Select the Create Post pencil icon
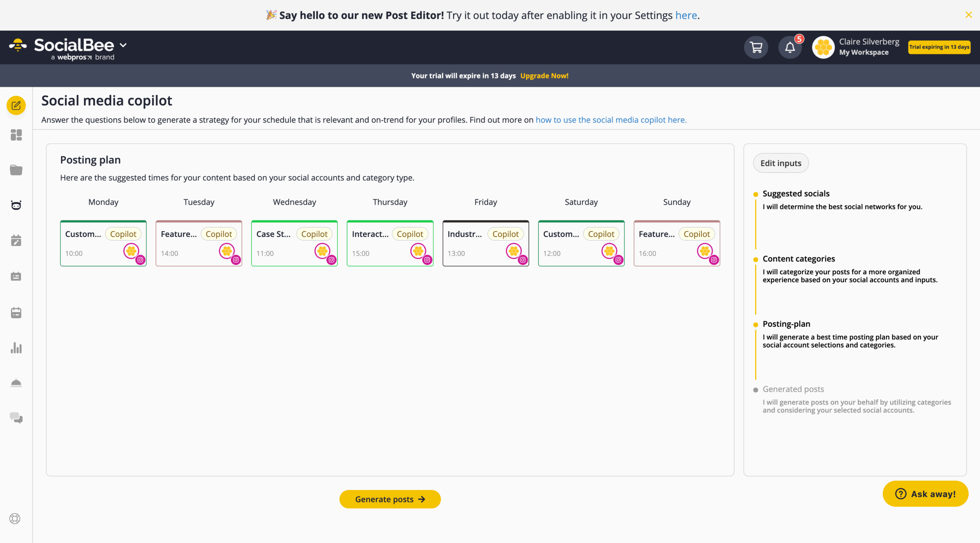 (x=16, y=105)
